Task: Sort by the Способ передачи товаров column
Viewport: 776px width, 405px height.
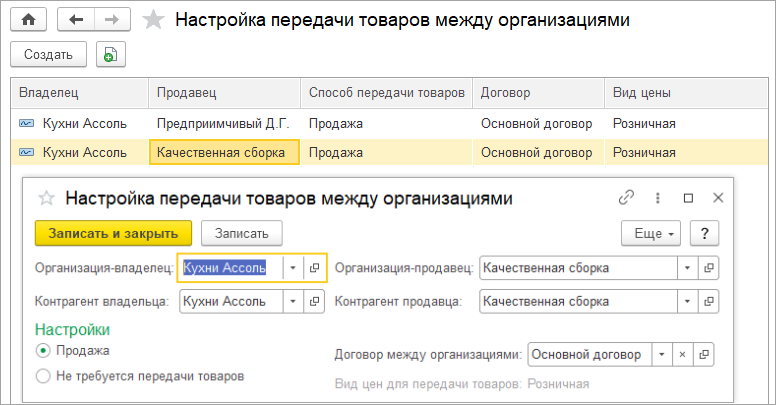Action: [x=386, y=93]
